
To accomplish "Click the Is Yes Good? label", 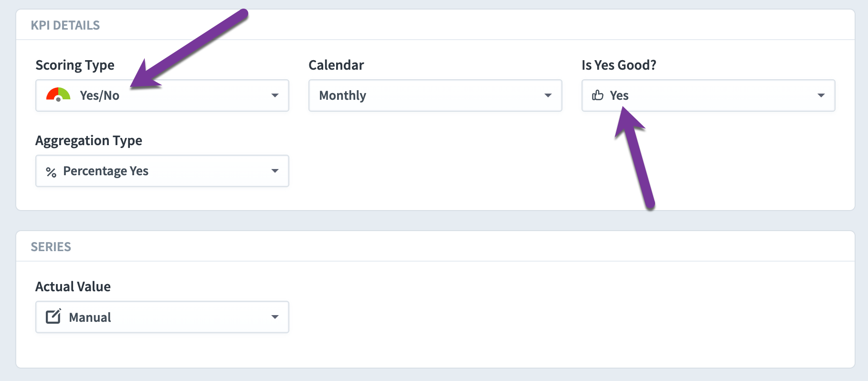I will pos(619,65).
